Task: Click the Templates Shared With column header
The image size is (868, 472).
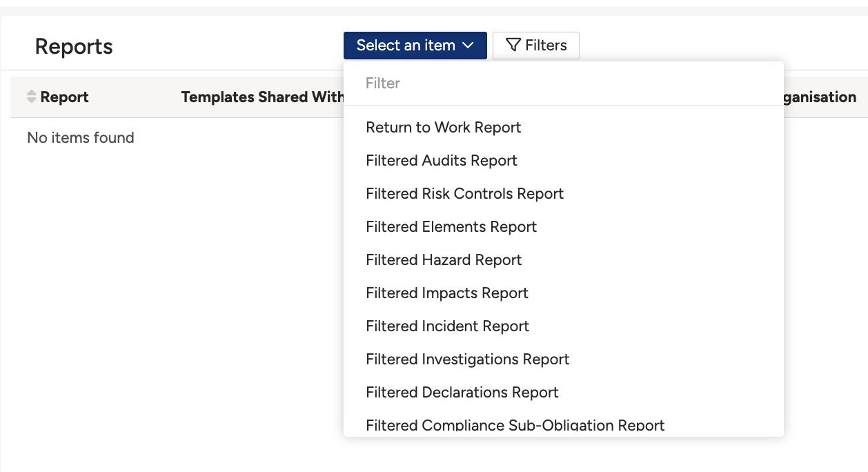Action: click(x=262, y=97)
